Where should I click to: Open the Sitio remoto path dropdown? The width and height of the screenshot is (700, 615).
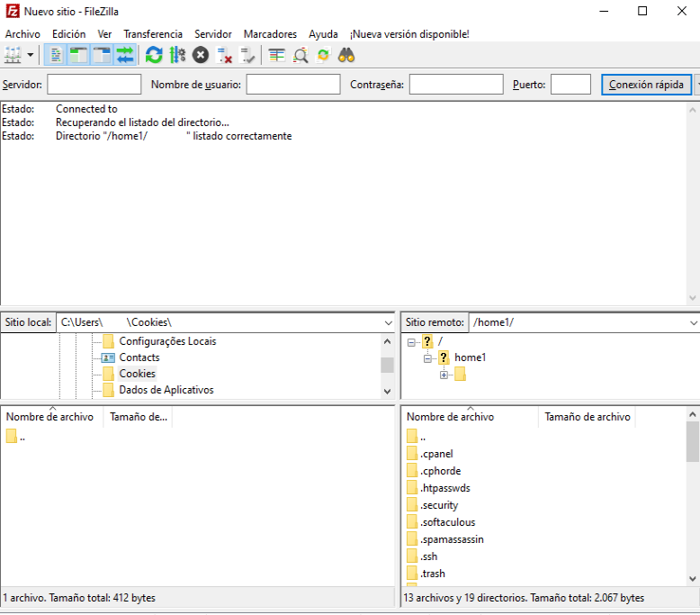coord(694,322)
